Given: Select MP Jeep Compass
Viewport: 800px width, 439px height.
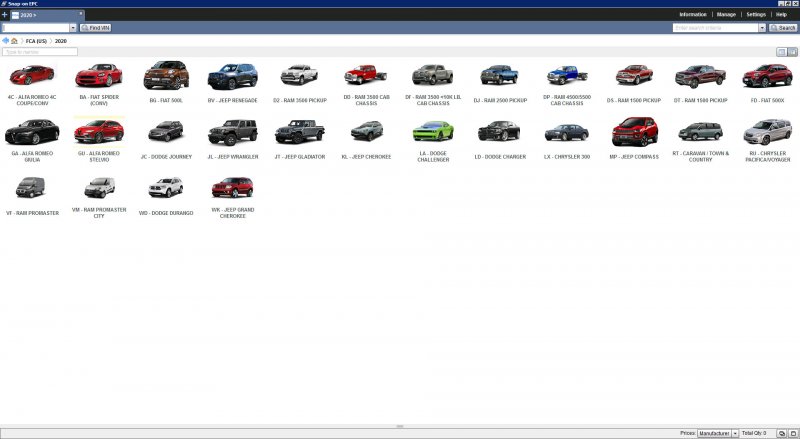Looking at the screenshot, I should pyautogui.click(x=634, y=137).
